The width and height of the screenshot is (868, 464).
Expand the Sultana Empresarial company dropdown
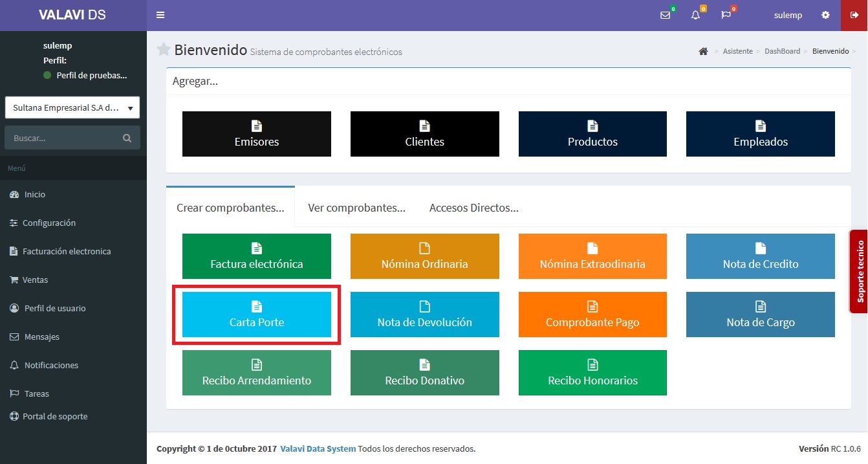click(72, 108)
